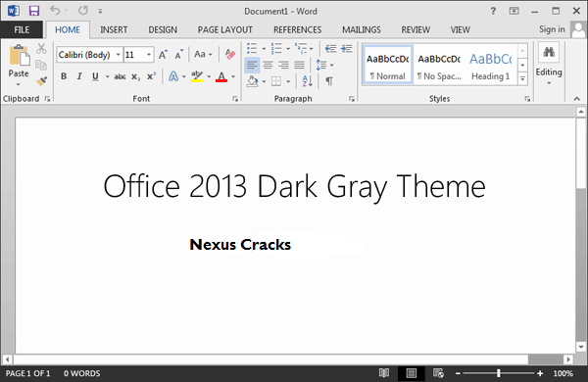
Task: Click the Sign in link
Action: pyautogui.click(x=552, y=29)
